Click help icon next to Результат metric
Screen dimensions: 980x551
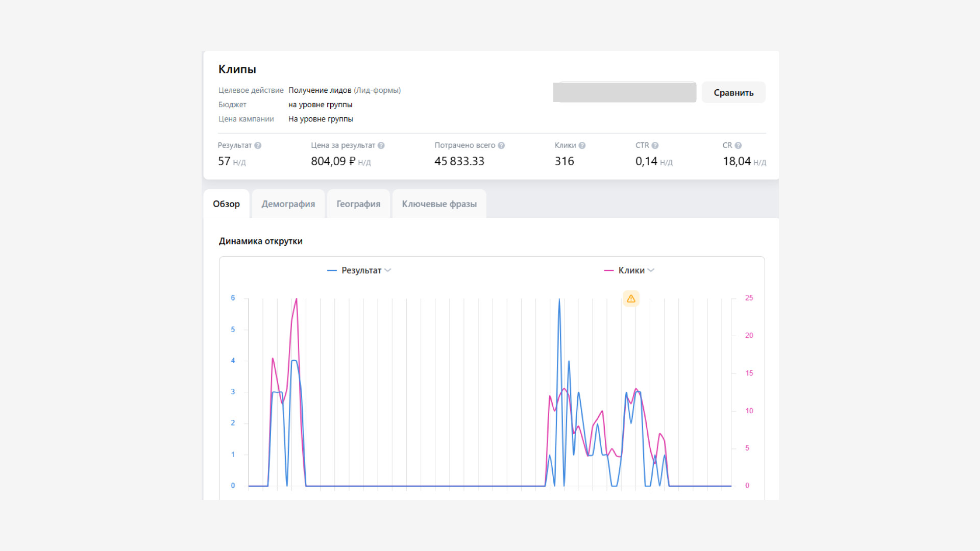(x=258, y=145)
